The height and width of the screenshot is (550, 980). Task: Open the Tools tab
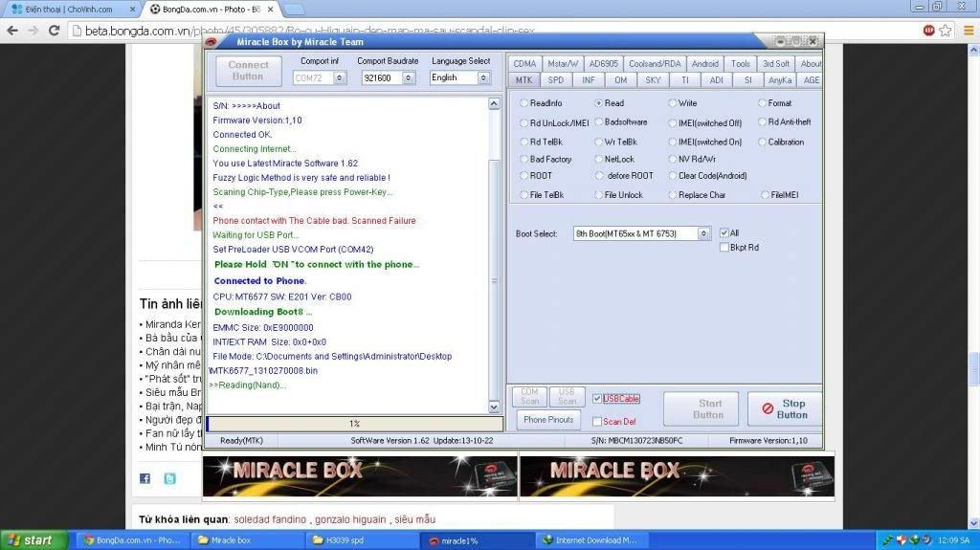[741, 64]
